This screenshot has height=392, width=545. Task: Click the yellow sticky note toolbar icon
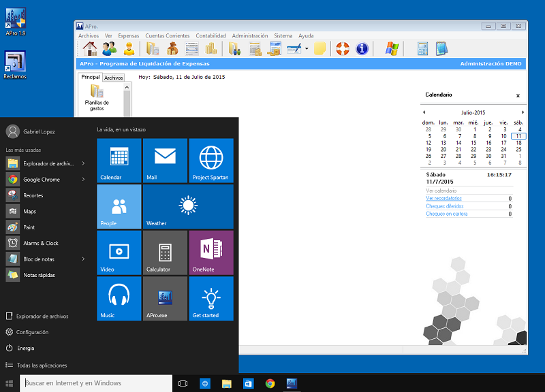pos(320,48)
